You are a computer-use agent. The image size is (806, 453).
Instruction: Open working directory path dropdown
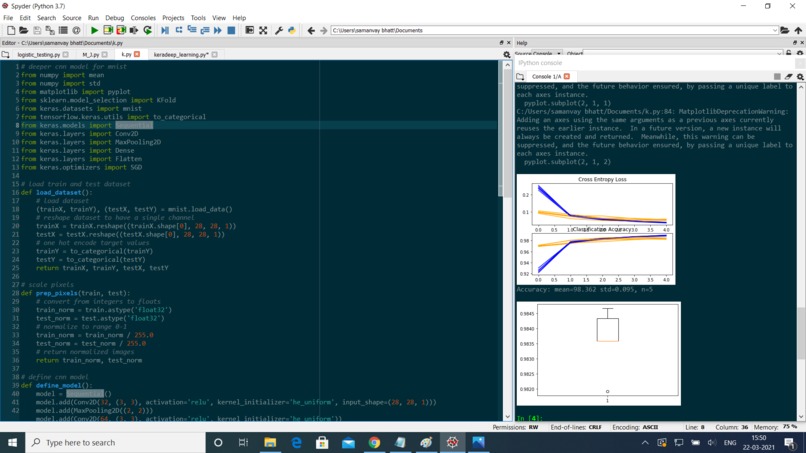click(775, 30)
